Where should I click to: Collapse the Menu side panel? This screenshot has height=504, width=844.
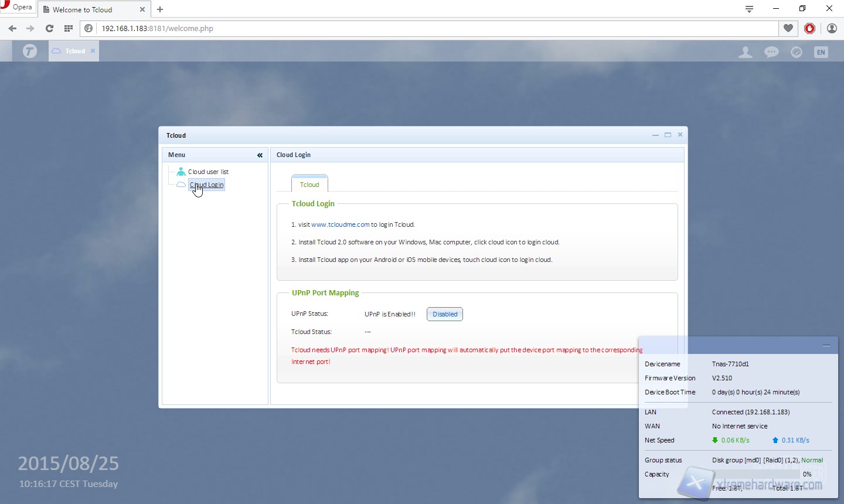pos(260,155)
